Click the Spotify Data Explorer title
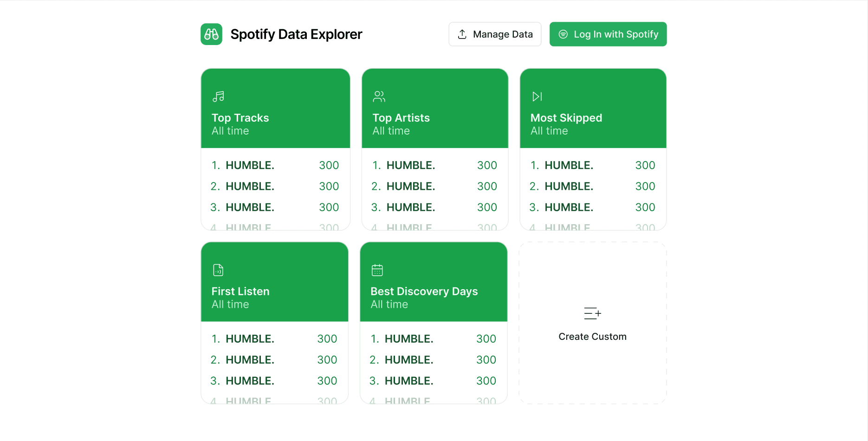 296,34
